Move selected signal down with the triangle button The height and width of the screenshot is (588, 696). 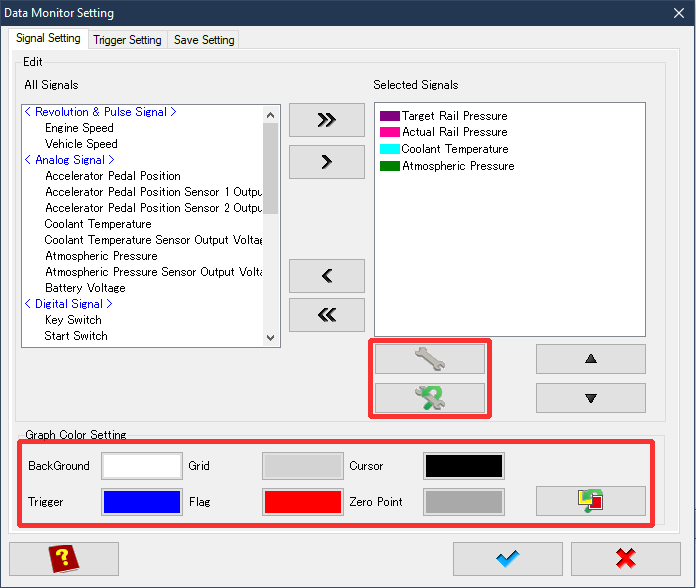click(x=590, y=398)
